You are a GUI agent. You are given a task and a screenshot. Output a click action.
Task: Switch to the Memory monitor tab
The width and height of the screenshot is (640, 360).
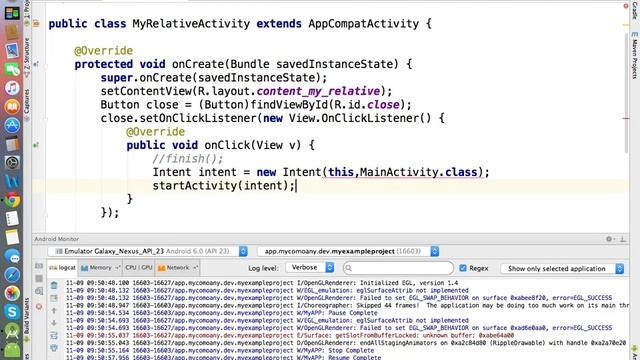(x=100, y=268)
